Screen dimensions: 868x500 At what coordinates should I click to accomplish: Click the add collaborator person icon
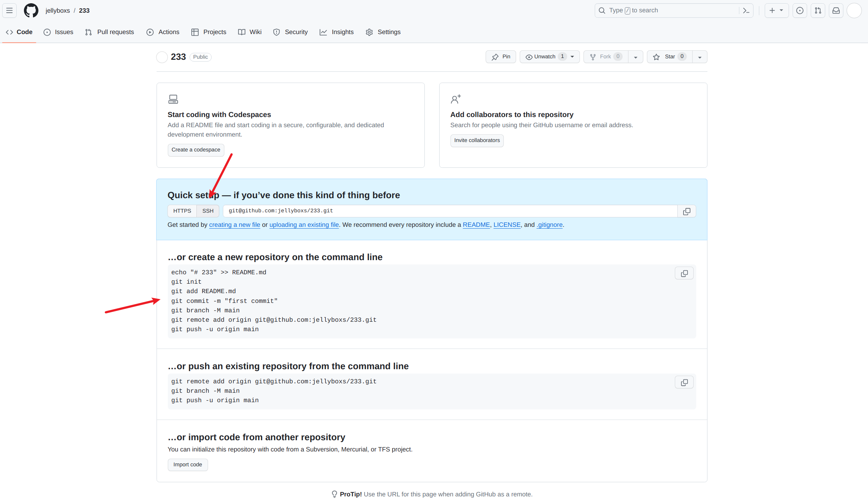coord(456,99)
